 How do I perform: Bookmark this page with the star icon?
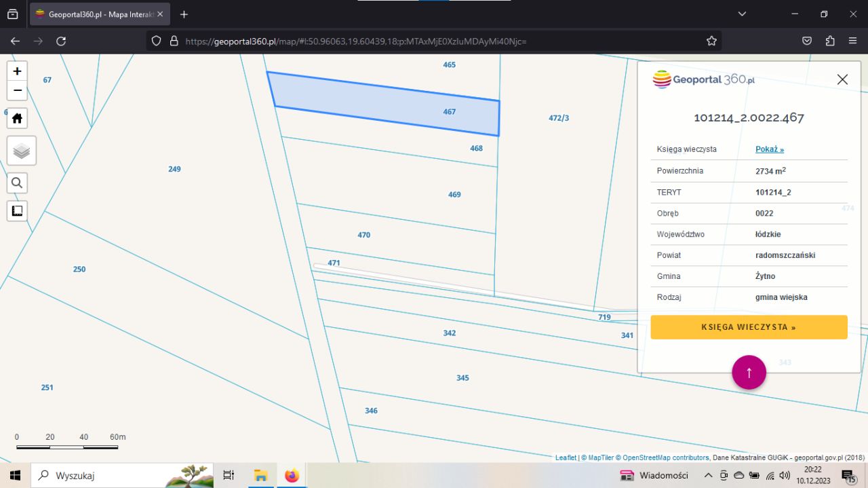pyautogui.click(x=711, y=41)
